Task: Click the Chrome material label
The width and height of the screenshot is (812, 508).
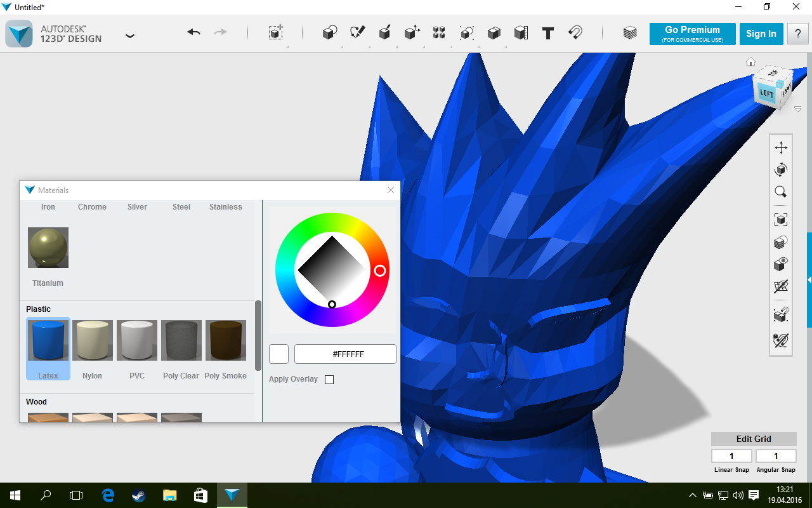Action: 92,207
